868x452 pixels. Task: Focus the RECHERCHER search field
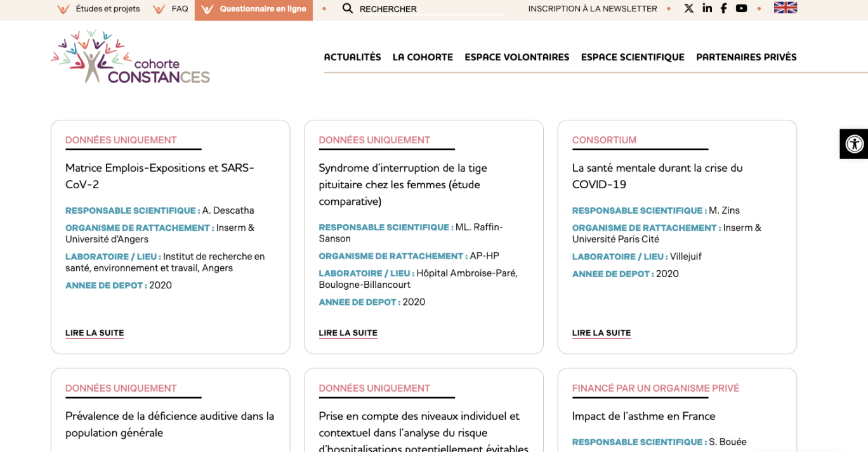coord(431,9)
